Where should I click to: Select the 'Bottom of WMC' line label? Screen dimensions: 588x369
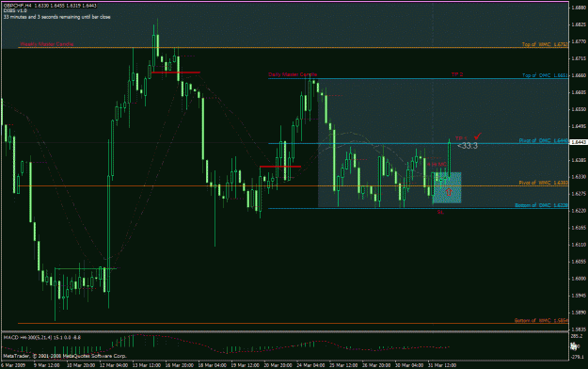541,321
